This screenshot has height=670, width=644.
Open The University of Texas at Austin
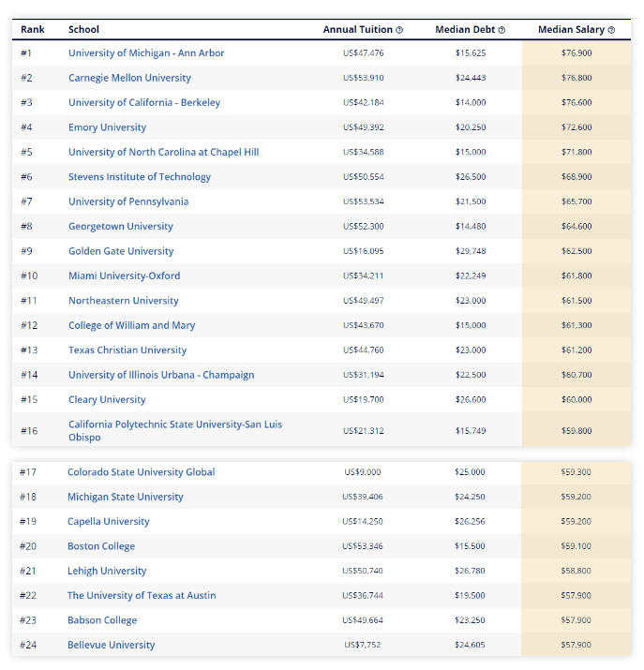142,596
